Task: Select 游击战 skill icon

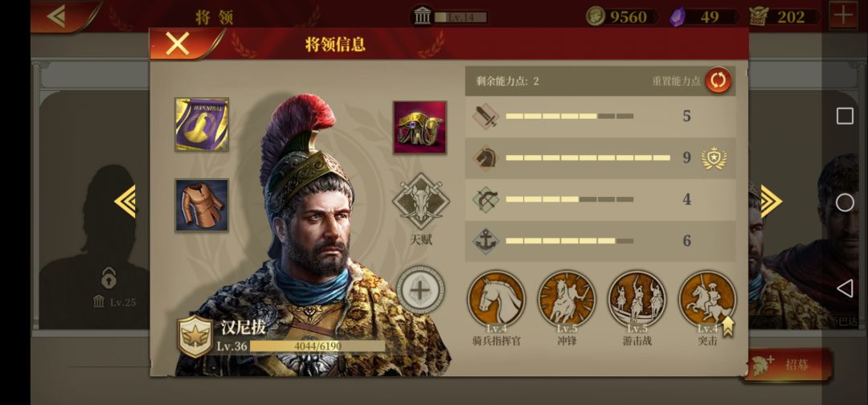Action: coord(637,299)
